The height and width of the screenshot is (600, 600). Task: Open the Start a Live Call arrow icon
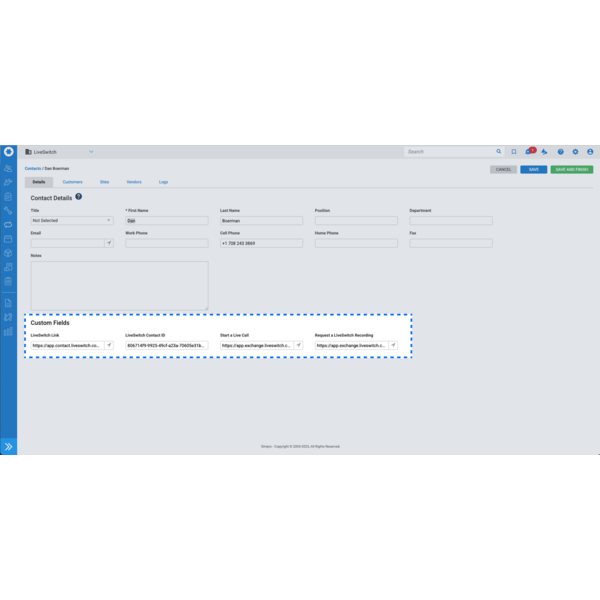[298, 346]
